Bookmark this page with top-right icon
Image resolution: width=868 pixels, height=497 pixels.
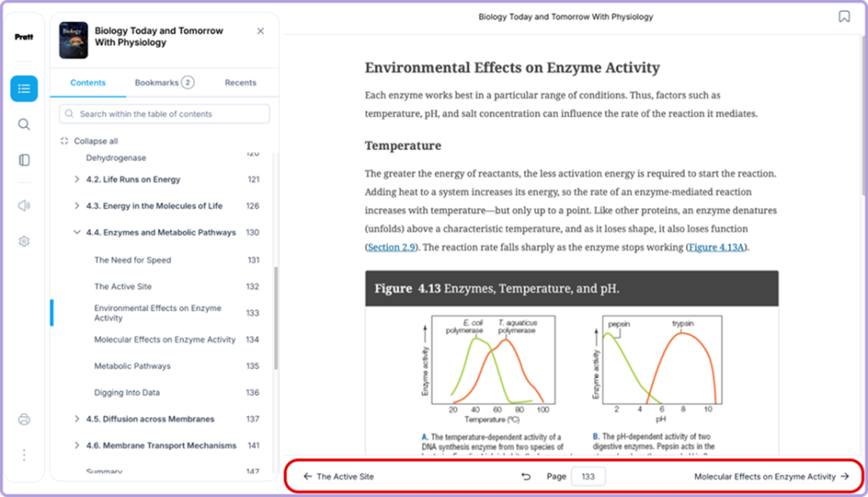(844, 17)
